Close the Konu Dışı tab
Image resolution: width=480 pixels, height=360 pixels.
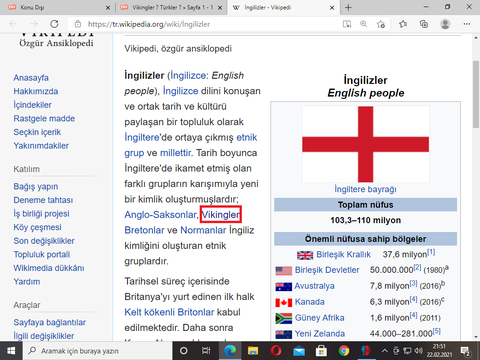tap(108, 8)
